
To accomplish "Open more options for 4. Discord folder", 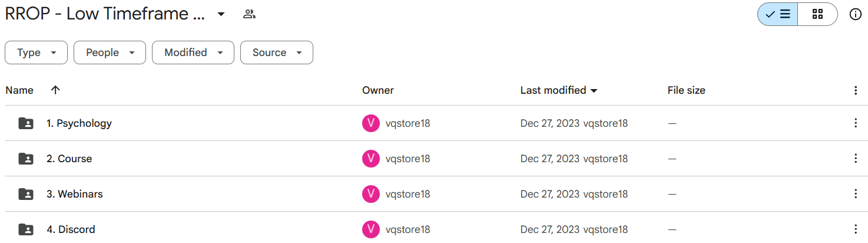I will coord(856,229).
